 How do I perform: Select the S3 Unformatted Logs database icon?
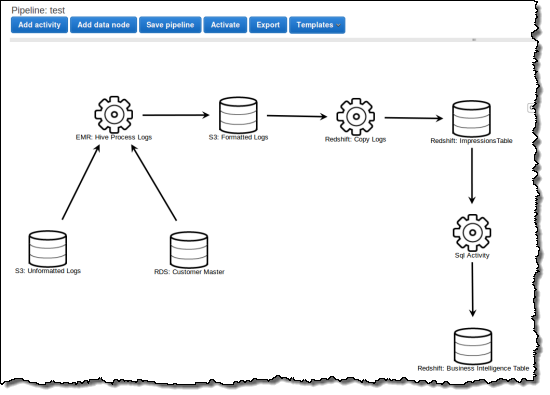pyautogui.click(x=48, y=249)
